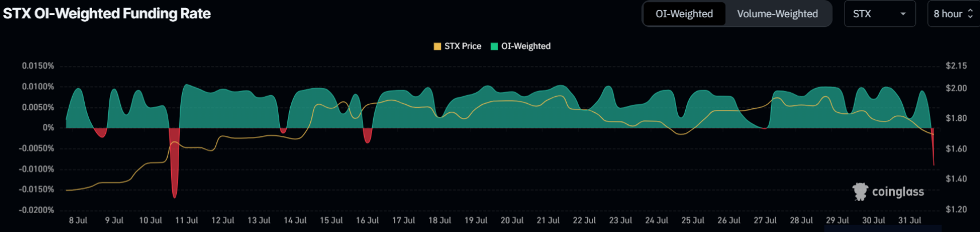
Task: Click the yellow STX Price legend swatch
Action: [x=437, y=46]
